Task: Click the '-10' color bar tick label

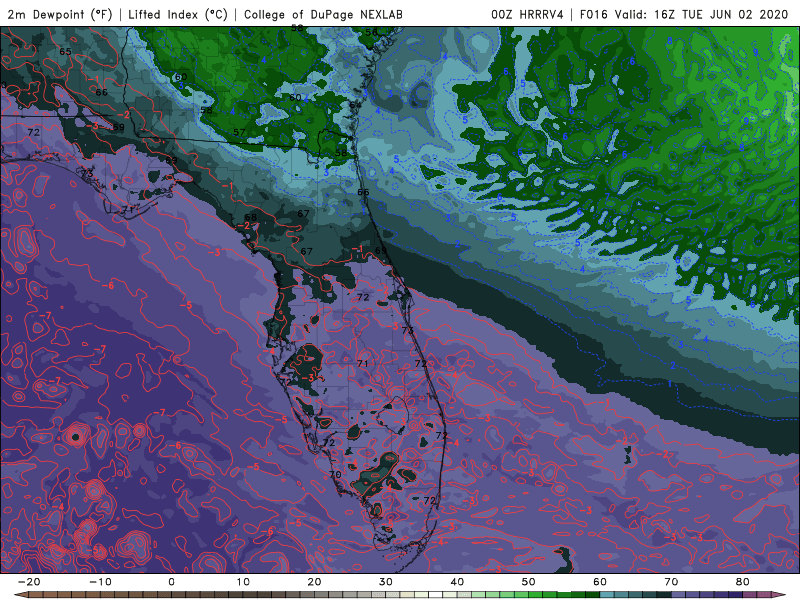Action: 100,582
